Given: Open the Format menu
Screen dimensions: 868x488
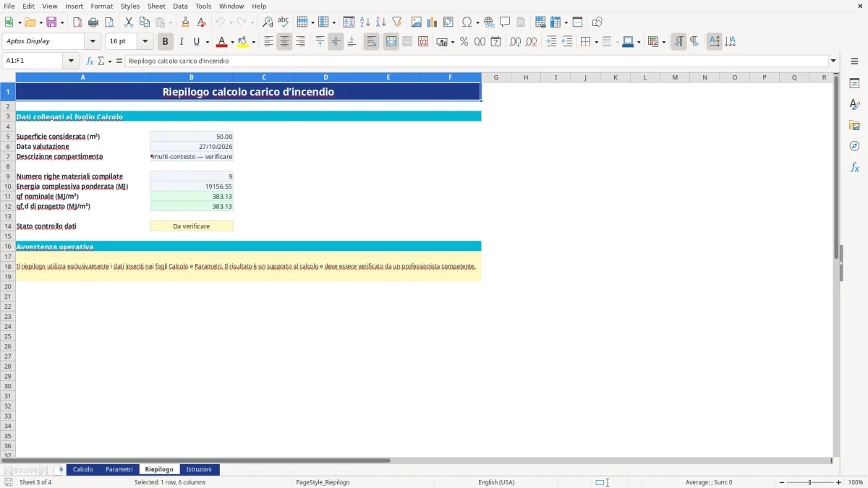Looking at the screenshot, I should point(101,6).
